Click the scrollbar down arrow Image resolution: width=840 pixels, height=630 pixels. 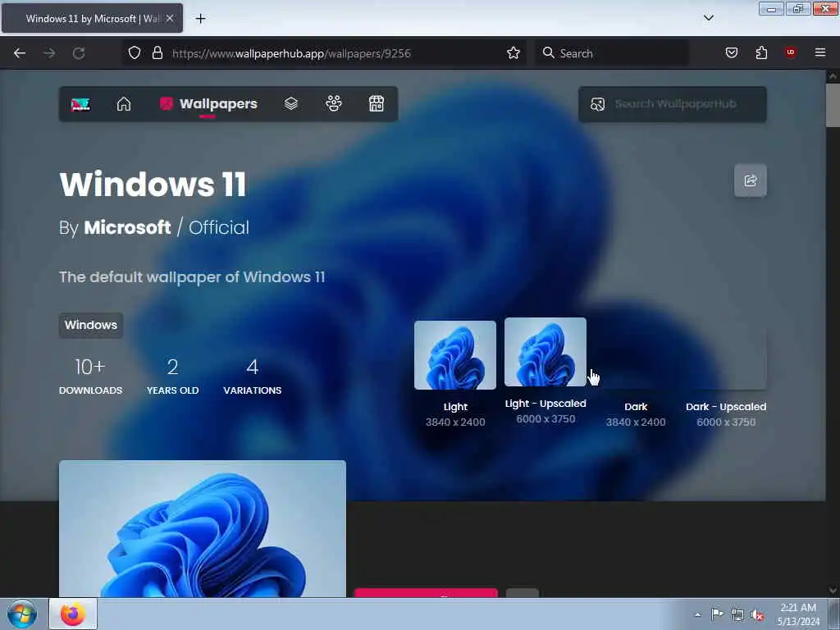pyautogui.click(x=833, y=591)
